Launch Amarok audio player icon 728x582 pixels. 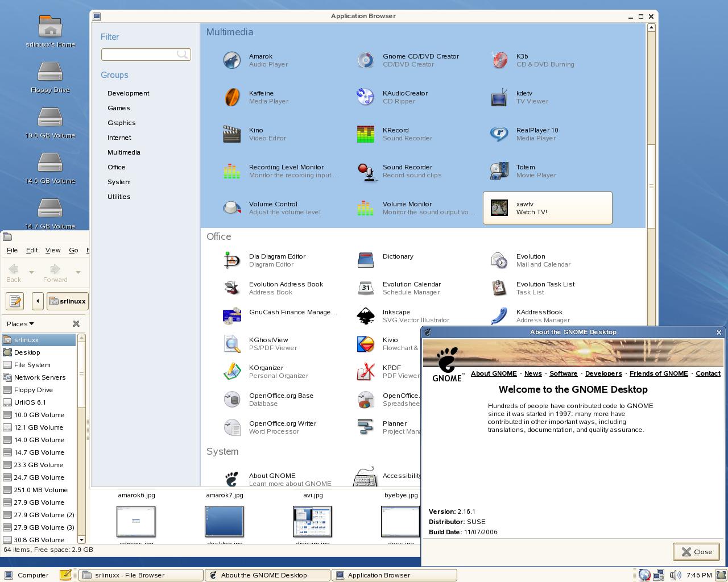coord(231,60)
